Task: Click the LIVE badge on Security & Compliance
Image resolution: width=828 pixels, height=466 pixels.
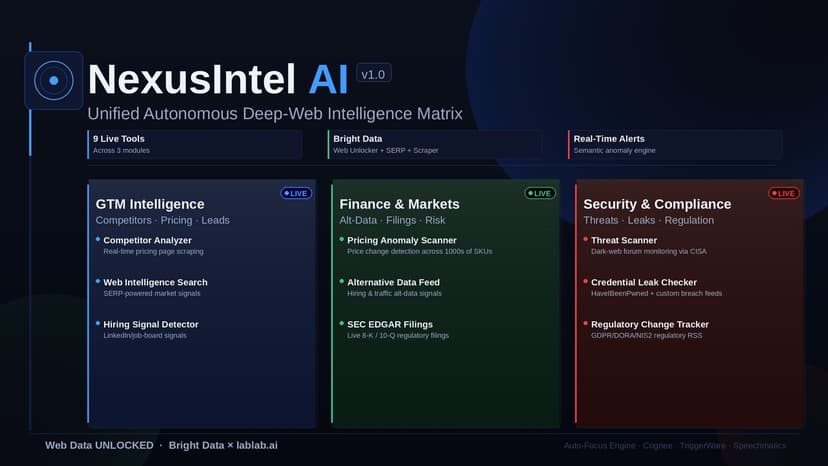Action: coord(784,193)
